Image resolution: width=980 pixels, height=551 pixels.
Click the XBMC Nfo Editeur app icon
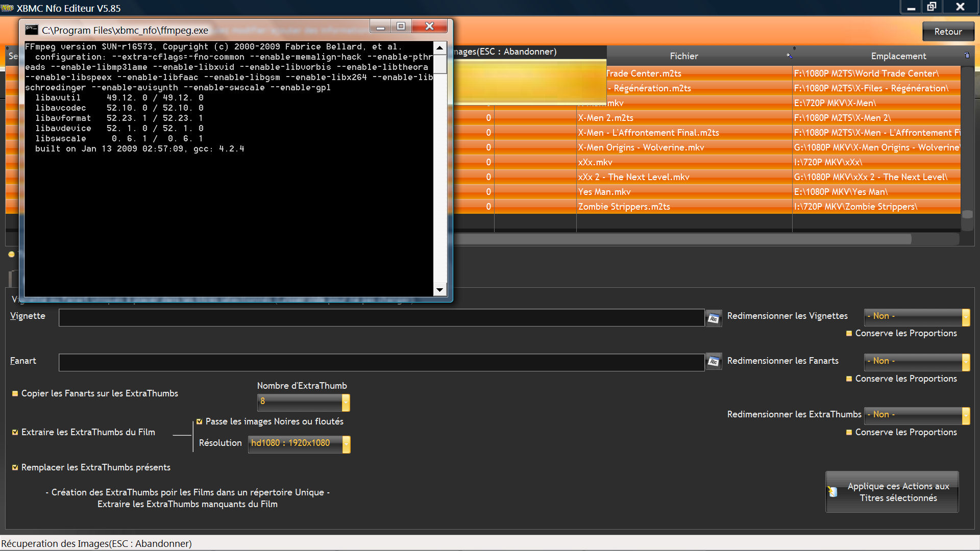point(7,8)
